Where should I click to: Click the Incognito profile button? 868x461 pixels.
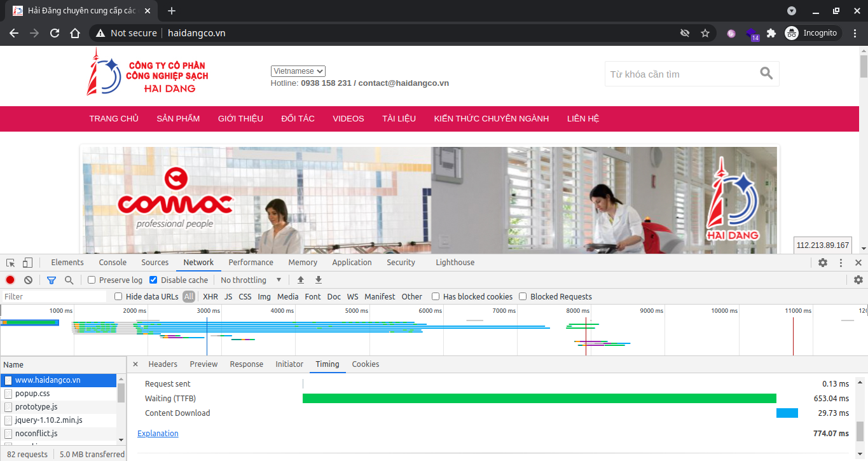tap(813, 33)
